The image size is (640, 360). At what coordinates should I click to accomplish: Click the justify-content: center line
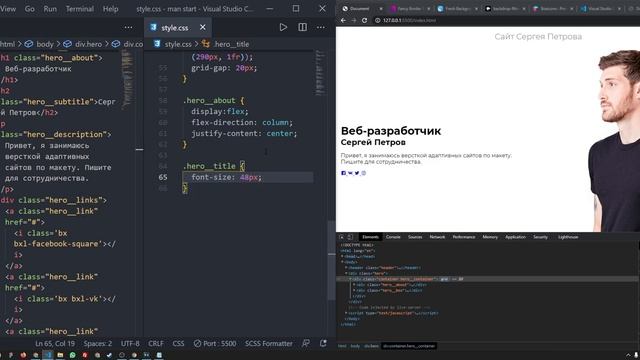244,133
